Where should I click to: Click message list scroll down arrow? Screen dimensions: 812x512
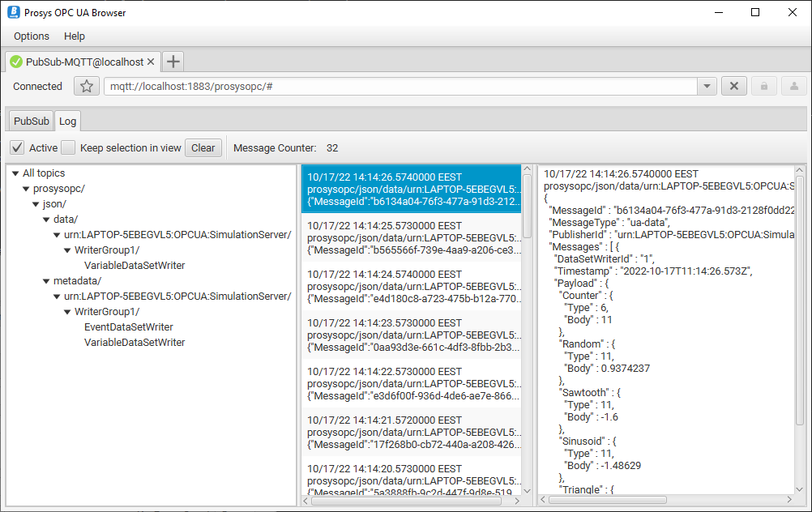tap(528, 491)
